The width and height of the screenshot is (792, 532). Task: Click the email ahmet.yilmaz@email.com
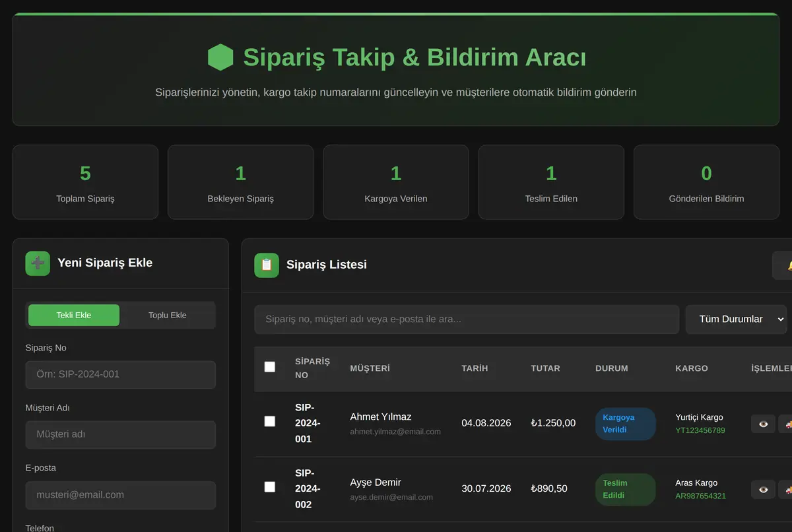pyautogui.click(x=395, y=432)
